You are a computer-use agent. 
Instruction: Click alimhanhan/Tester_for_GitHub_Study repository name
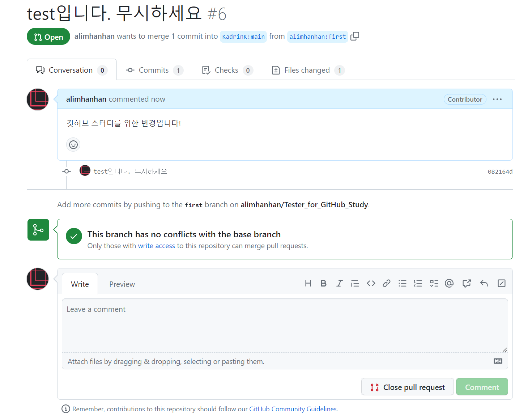point(304,205)
